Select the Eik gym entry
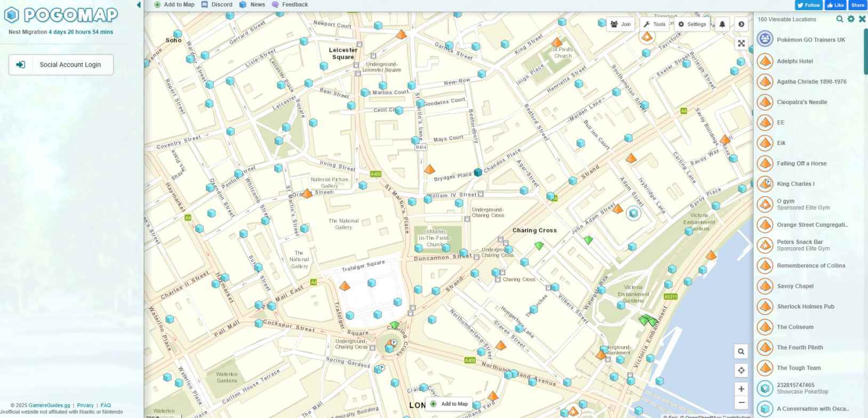Screen dimensions: 868x418 (x=808, y=143)
